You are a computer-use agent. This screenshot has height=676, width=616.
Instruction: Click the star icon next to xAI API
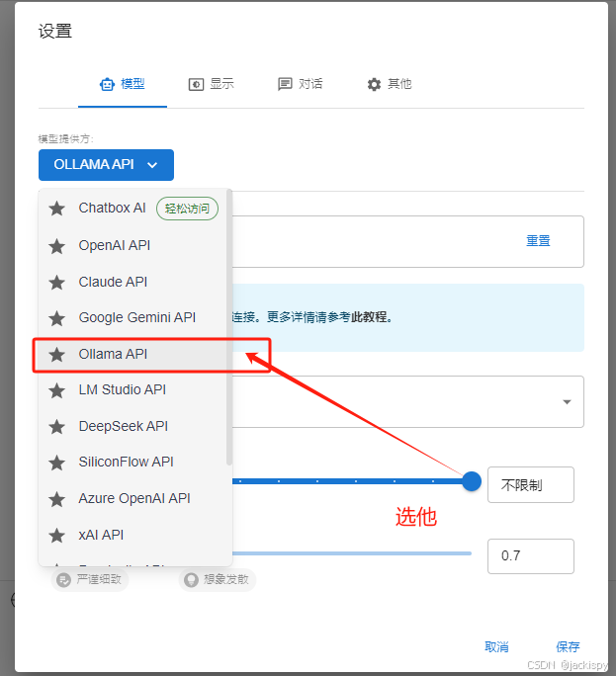(x=56, y=536)
